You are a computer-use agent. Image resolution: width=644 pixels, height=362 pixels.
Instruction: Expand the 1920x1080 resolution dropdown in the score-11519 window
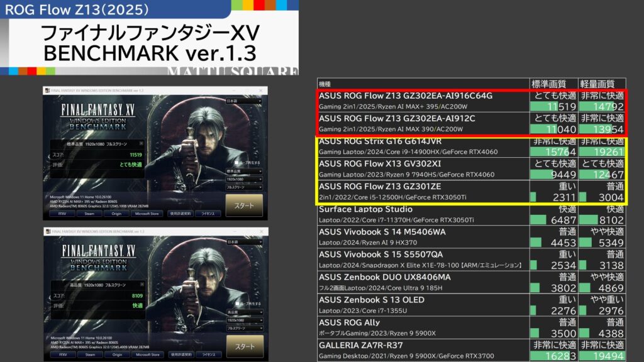(x=244, y=179)
